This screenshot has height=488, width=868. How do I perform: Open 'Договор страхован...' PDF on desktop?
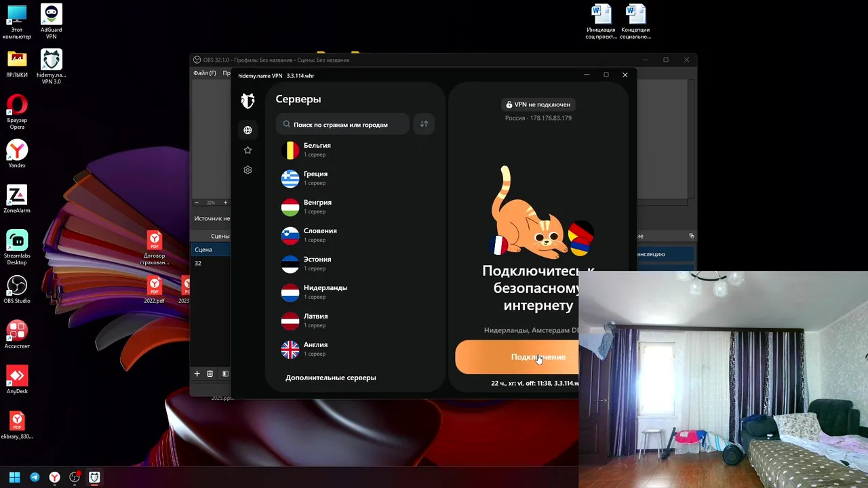(x=155, y=248)
